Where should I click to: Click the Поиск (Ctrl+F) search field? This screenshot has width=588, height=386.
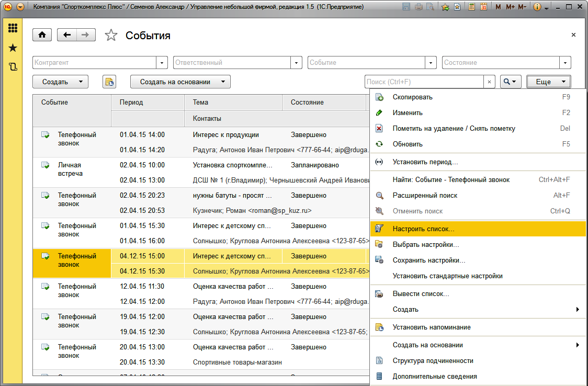click(424, 82)
